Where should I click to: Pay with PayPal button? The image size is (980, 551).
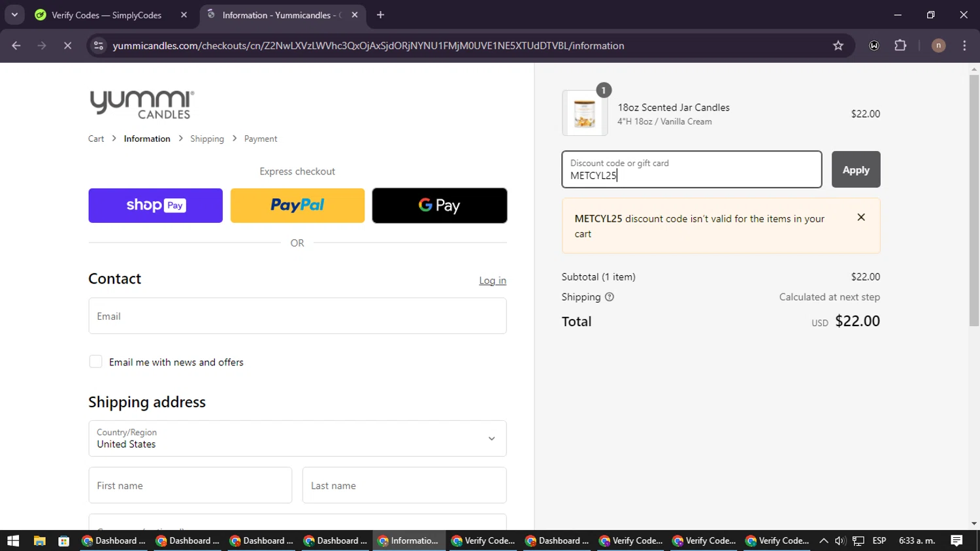[x=297, y=205]
